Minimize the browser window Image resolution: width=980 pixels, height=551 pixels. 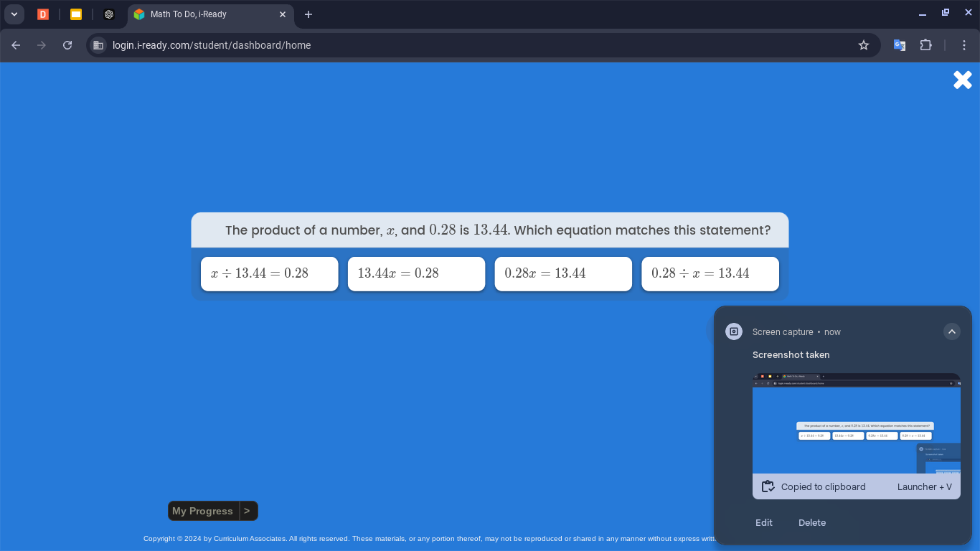(x=923, y=14)
